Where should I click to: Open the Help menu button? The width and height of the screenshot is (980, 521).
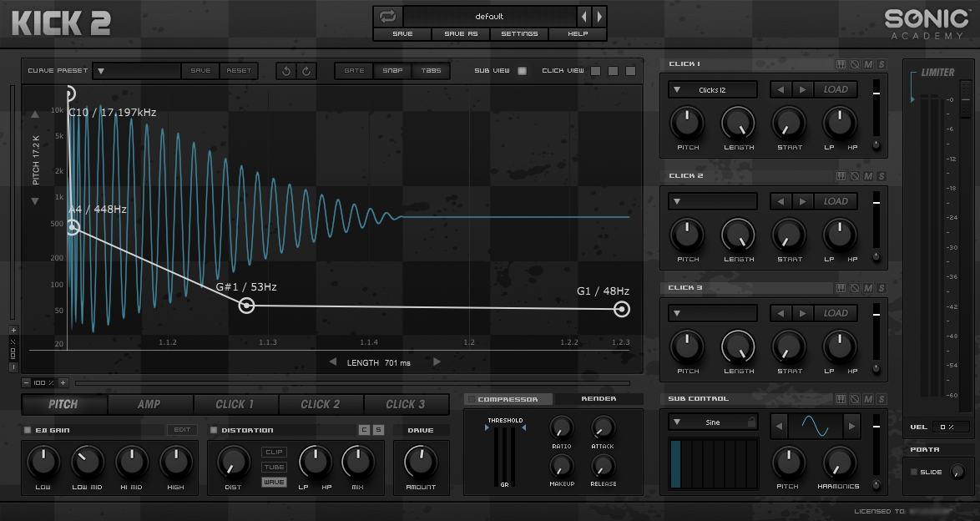point(578,33)
